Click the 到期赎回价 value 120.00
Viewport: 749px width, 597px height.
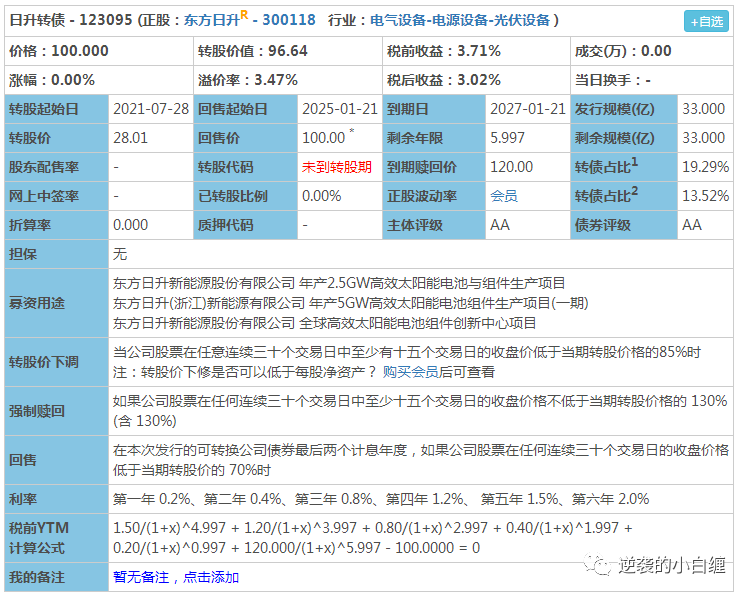[511, 167]
